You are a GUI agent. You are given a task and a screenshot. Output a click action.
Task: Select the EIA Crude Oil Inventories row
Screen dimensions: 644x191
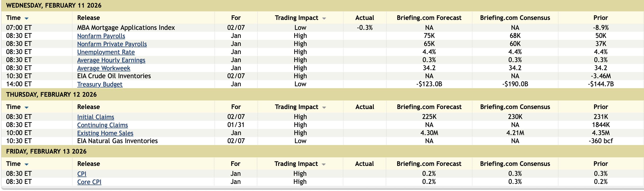pyautogui.click(x=114, y=76)
